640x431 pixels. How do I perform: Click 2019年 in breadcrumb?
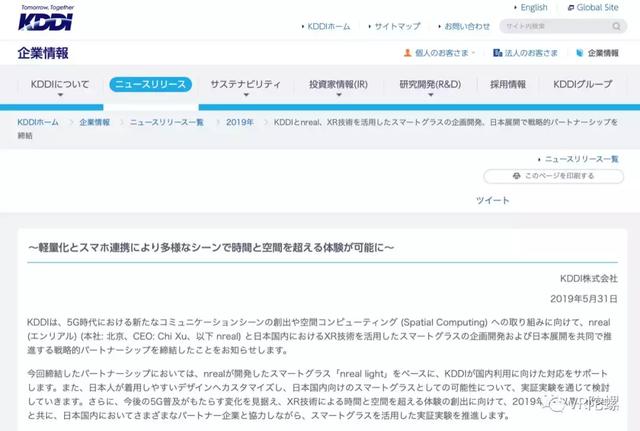240,122
